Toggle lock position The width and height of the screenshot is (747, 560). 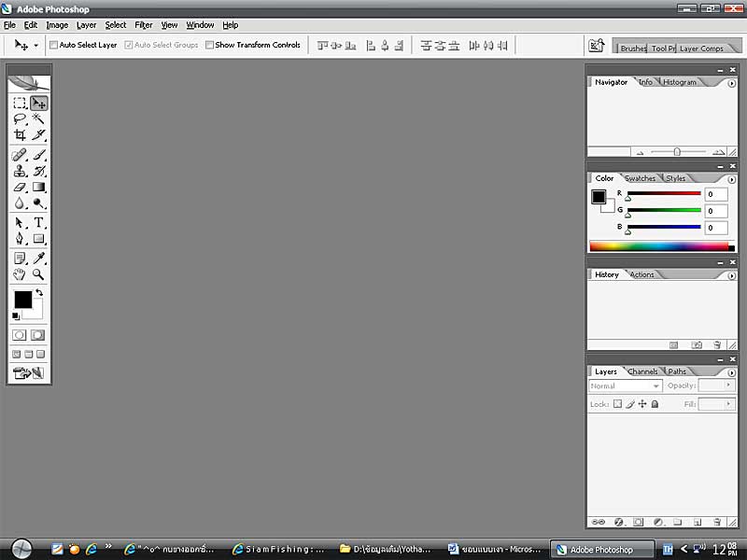click(642, 404)
